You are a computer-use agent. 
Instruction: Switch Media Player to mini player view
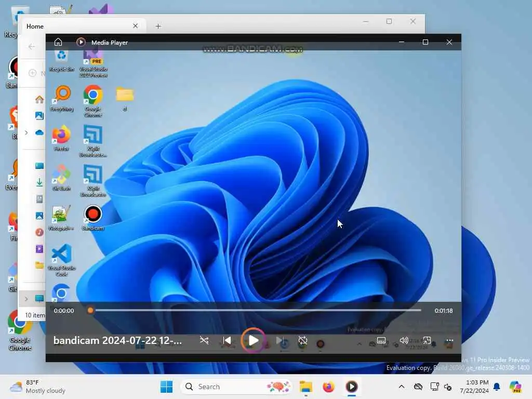pos(427,340)
